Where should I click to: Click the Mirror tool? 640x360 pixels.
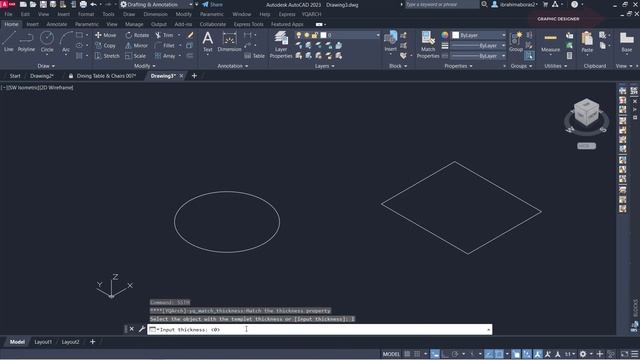[137, 45]
